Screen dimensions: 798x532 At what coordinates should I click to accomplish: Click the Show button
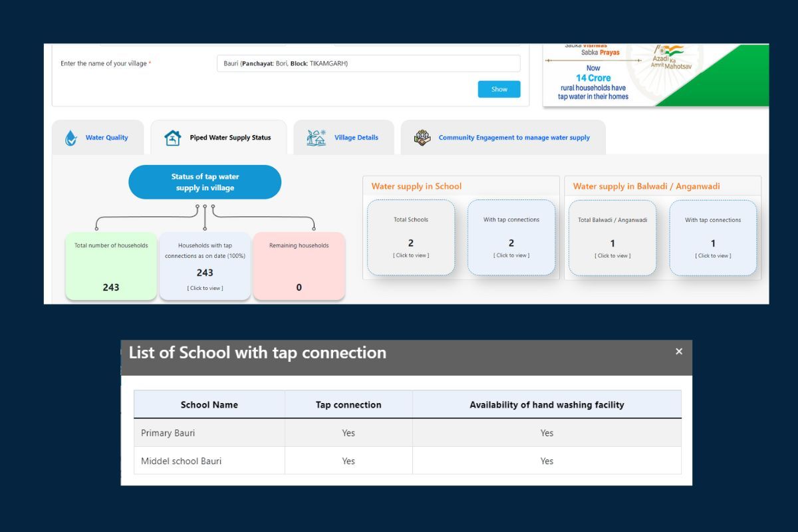(499, 89)
